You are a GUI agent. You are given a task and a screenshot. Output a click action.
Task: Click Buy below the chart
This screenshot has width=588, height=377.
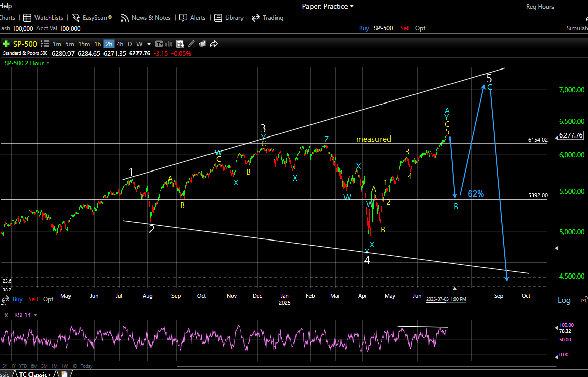click(18, 299)
